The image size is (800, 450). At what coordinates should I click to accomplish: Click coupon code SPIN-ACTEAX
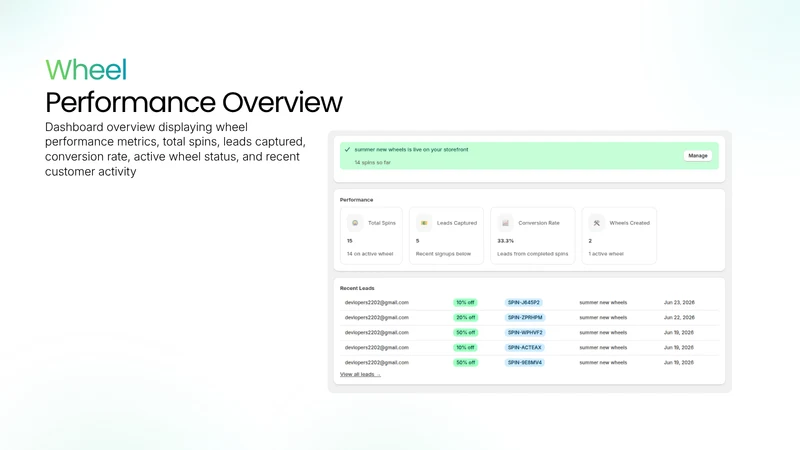point(524,347)
